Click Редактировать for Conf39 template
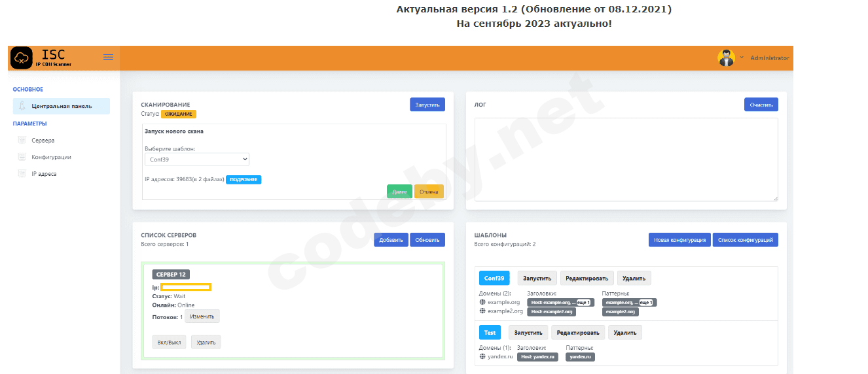This screenshot has height=374, width=868. coord(588,278)
